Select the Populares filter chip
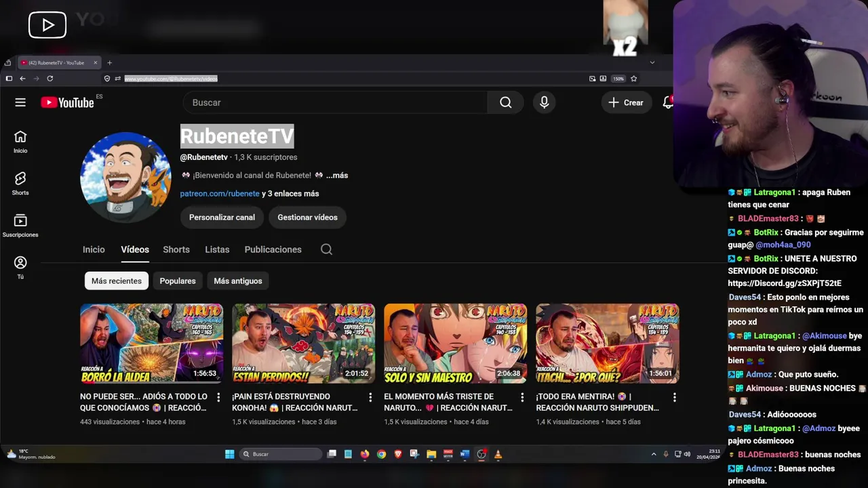 tap(178, 281)
